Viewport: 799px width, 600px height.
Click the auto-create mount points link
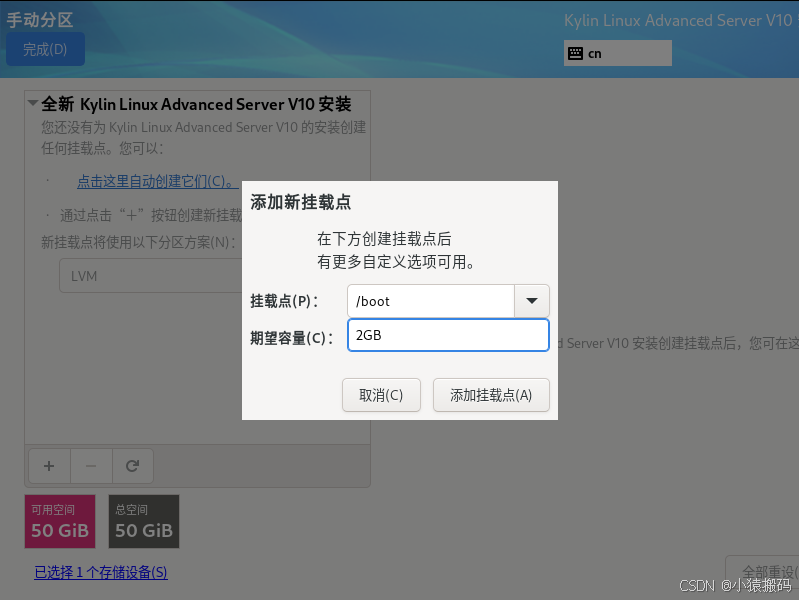point(157,181)
